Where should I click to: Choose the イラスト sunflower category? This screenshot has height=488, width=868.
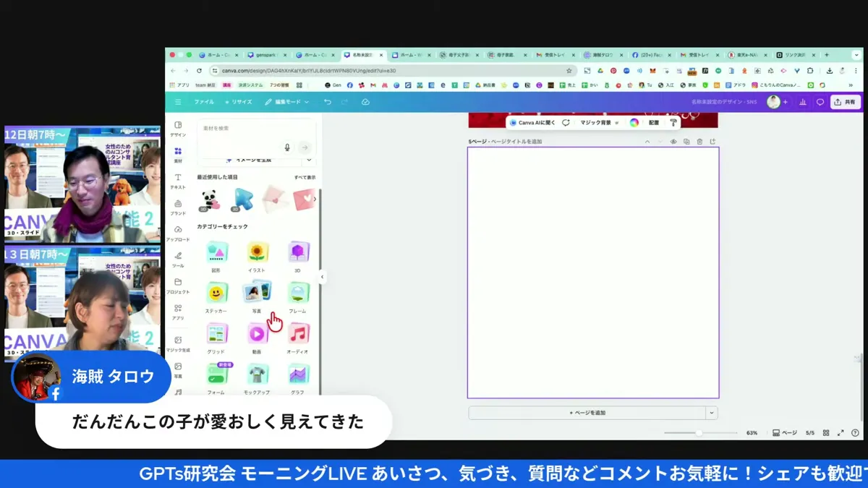tap(257, 257)
